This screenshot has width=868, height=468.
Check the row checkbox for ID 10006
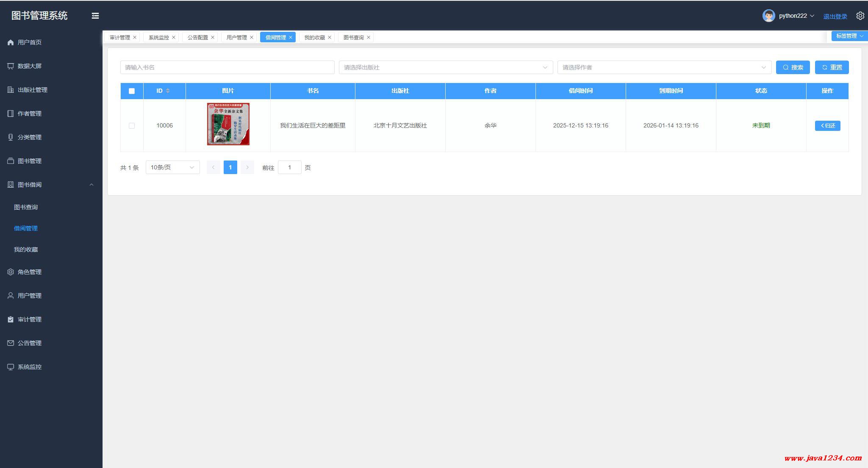[132, 126]
